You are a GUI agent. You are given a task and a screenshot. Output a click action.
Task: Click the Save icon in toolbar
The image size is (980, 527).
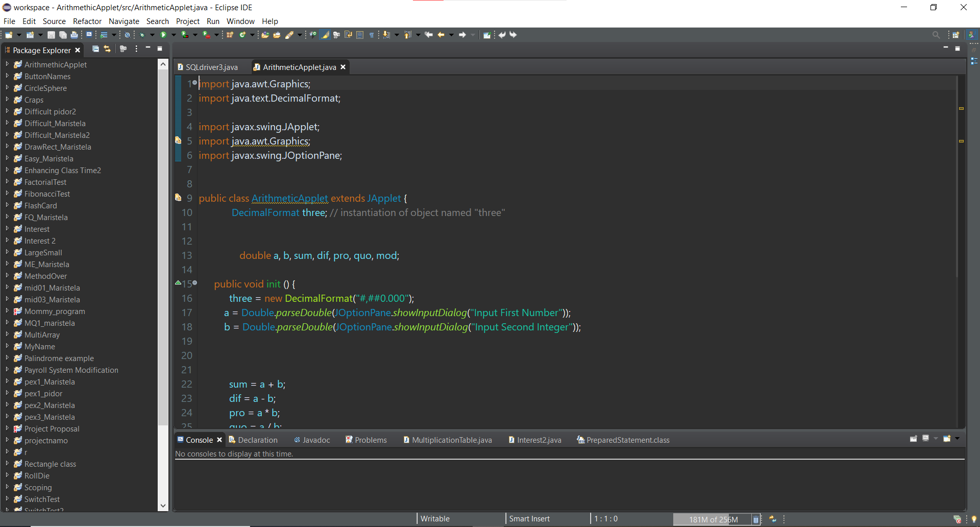coord(51,35)
